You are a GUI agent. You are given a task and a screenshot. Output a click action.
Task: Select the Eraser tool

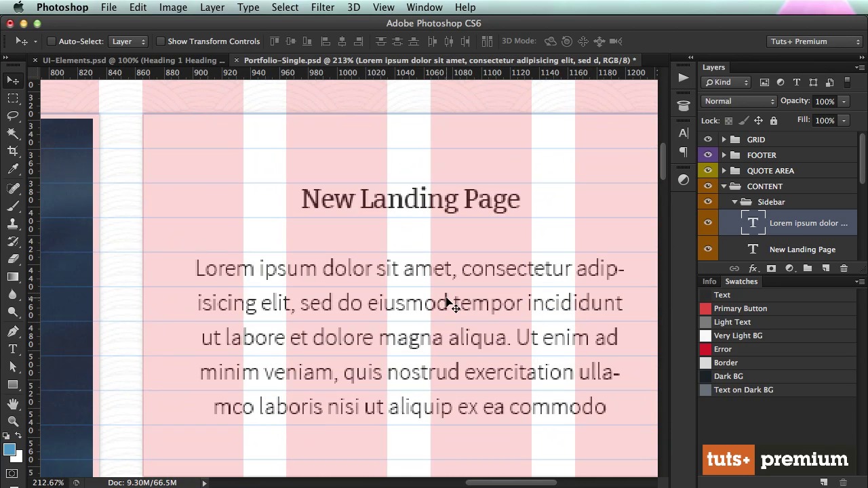click(13, 259)
